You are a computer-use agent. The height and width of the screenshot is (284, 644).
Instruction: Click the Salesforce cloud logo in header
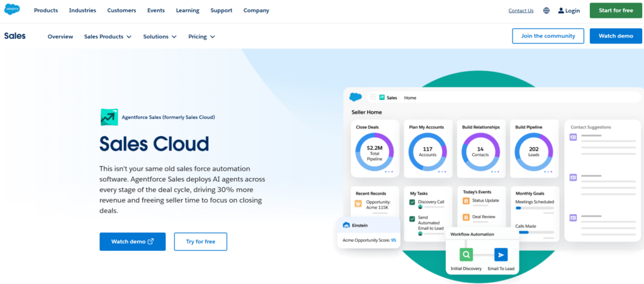pos(13,9)
